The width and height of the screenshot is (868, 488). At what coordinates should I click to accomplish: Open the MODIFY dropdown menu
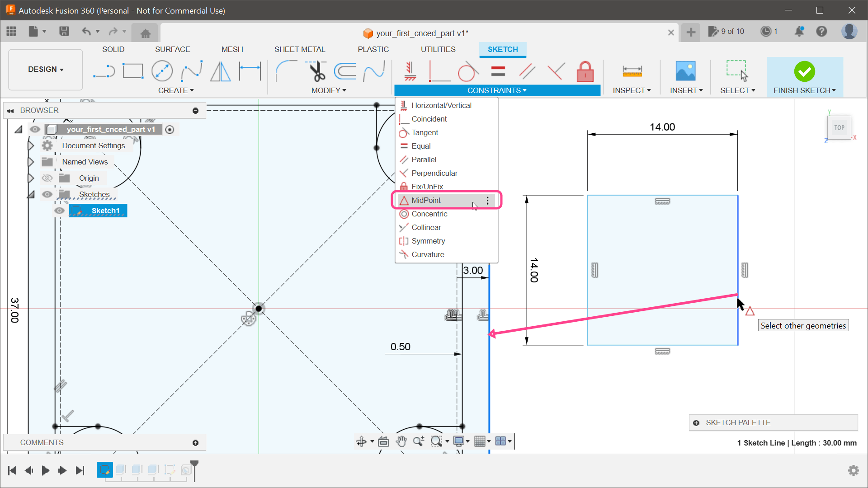pyautogui.click(x=329, y=90)
